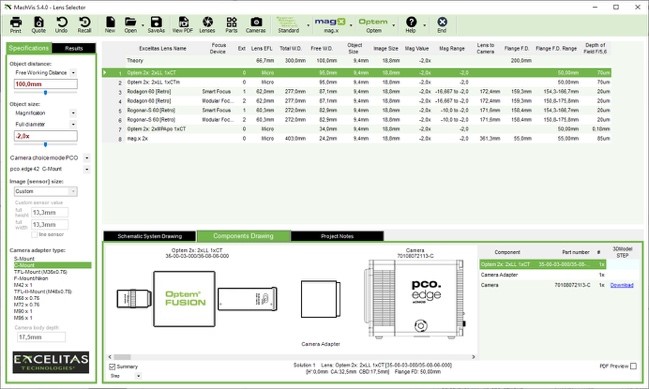This screenshot has height=389, width=649.
Task: Select M42 x 1 adapter type
Action: coord(23,285)
